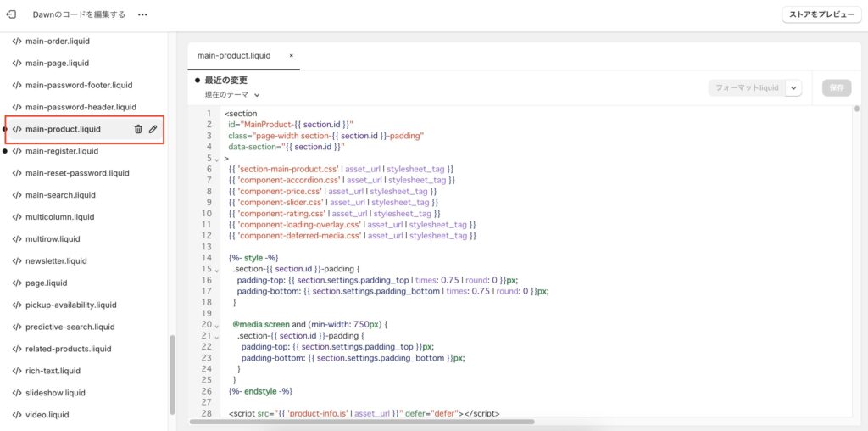
Task: Open main-password-header.liquid file
Action: pos(81,107)
